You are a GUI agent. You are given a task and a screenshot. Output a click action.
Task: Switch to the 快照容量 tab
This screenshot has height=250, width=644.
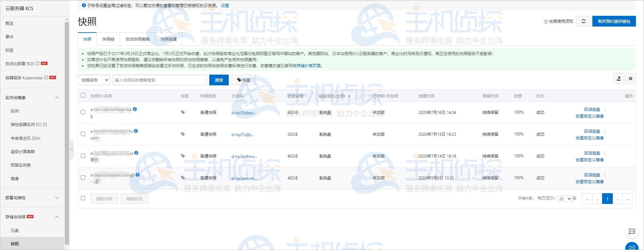click(x=169, y=39)
